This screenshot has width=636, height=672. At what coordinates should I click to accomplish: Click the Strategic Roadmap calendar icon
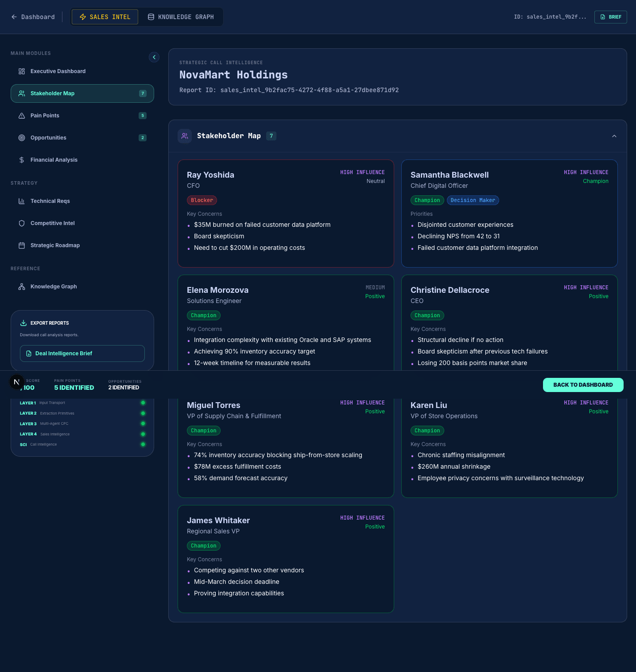[x=22, y=245]
